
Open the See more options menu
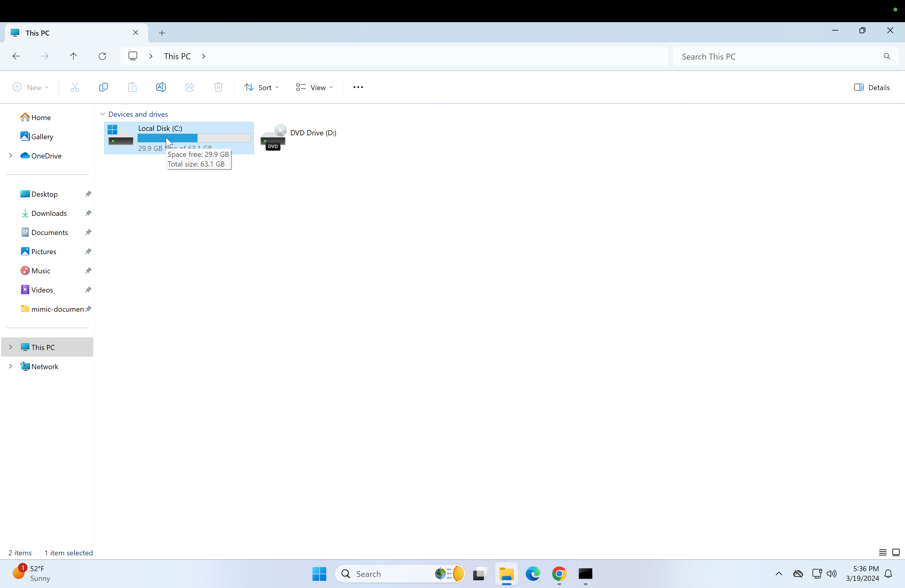358,87
